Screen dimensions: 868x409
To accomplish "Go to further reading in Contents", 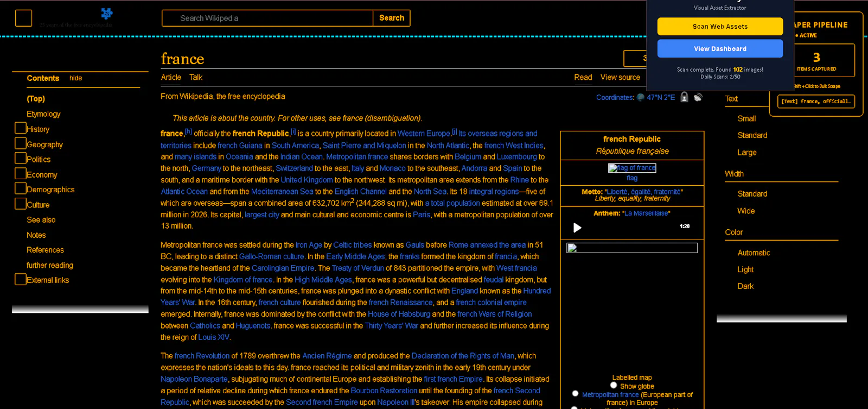I will point(50,265).
